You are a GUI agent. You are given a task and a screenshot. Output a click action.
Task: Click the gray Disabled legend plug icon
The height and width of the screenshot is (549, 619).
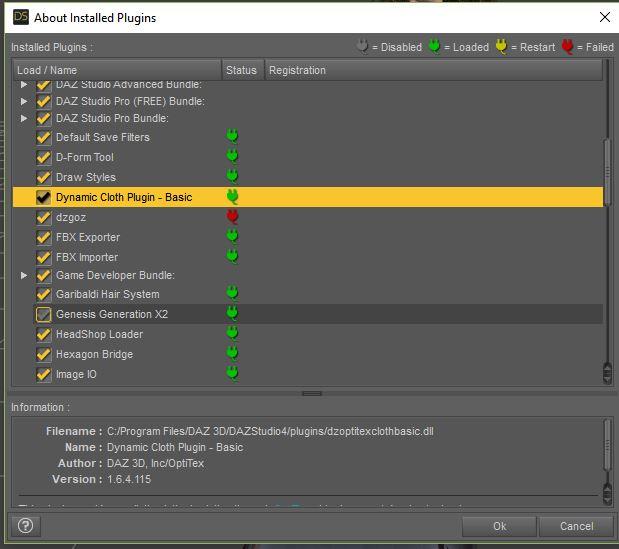(362, 47)
